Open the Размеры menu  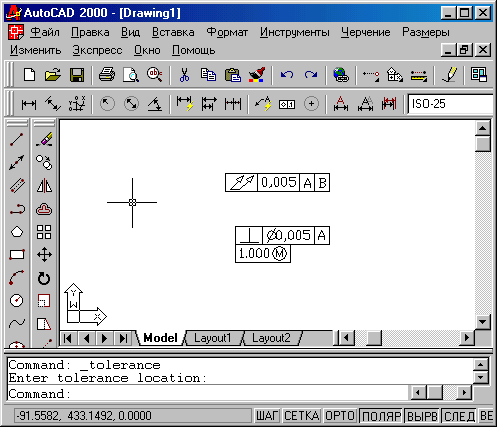pyautogui.click(x=426, y=32)
